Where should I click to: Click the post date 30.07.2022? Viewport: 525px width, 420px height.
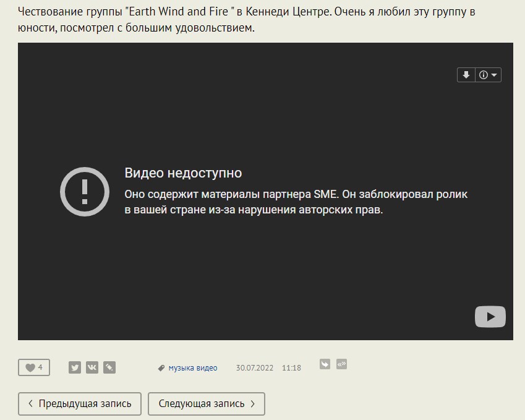(254, 368)
